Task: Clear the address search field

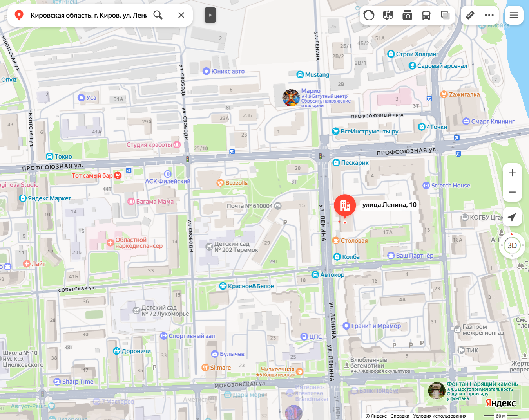Action: [181, 15]
